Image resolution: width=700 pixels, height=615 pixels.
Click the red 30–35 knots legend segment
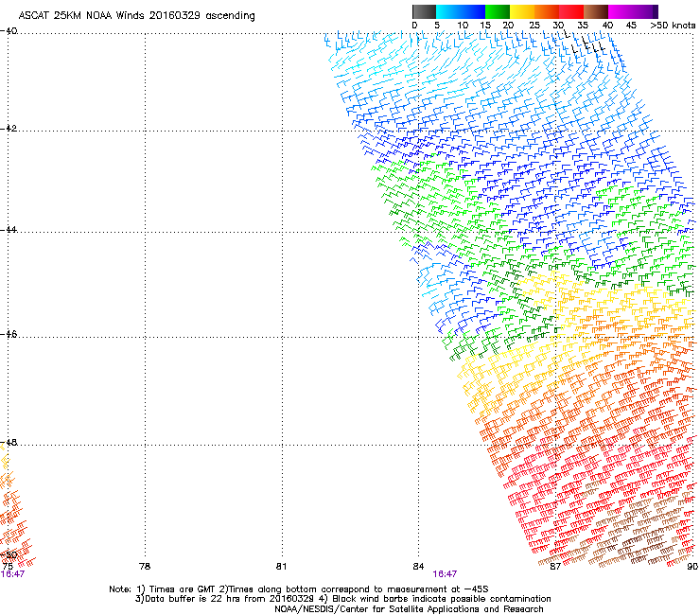pyautogui.click(x=571, y=11)
